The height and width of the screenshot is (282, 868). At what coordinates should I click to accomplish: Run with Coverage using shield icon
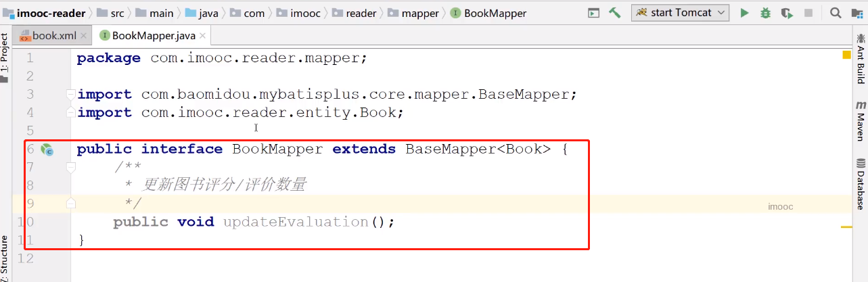[786, 13]
